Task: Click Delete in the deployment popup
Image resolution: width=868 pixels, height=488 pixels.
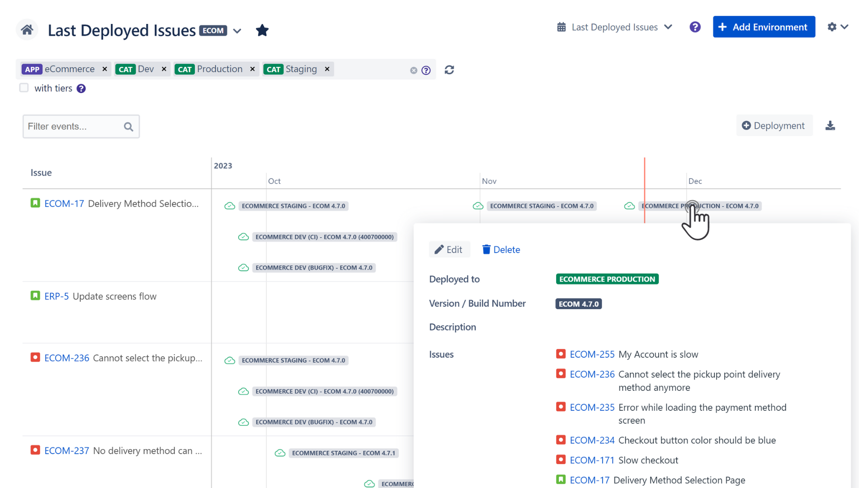Action: tap(501, 250)
